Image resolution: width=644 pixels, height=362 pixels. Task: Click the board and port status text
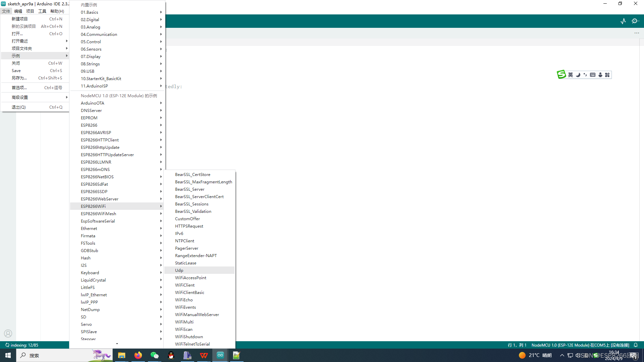580,345
